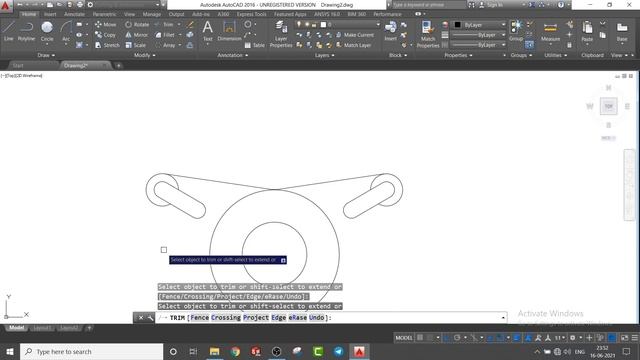Click the Mirror tool

click(x=137, y=35)
